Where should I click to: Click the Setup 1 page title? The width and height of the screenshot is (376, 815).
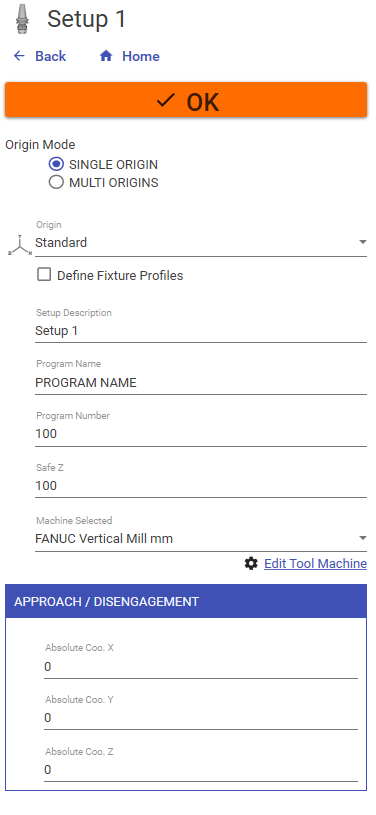(x=87, y=19)
